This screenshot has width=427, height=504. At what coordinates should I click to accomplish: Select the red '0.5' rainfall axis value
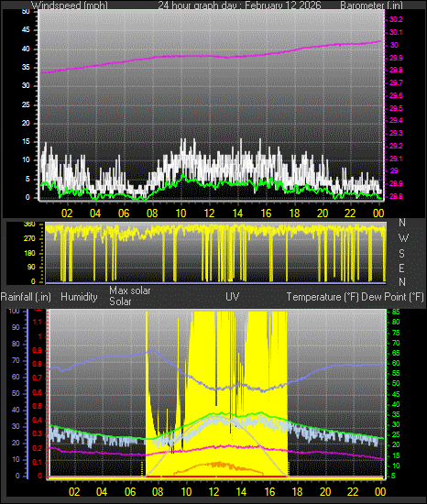point(38,406)
